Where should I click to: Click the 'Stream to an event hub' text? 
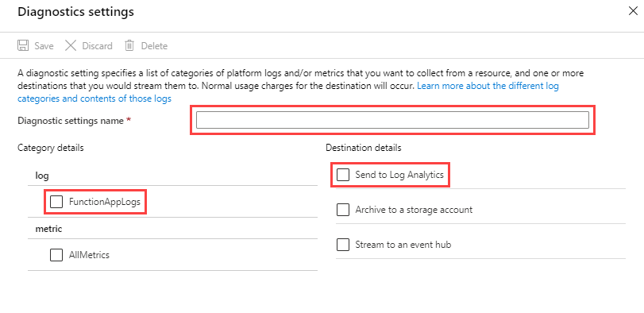point(403,245)
